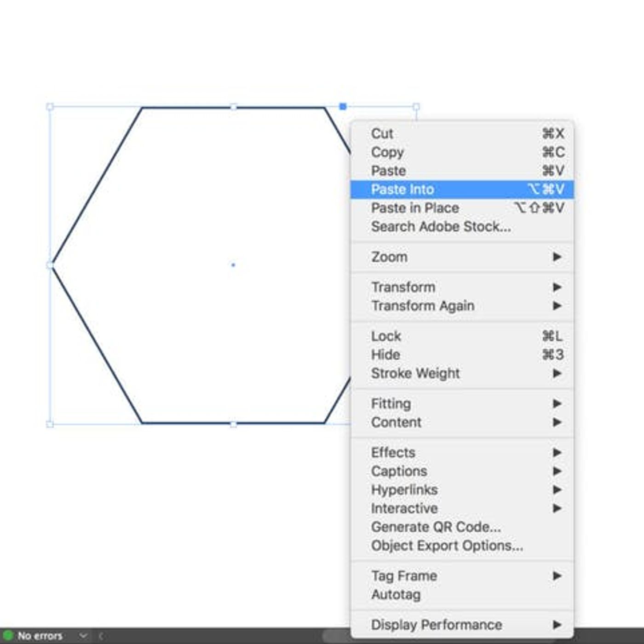Viewport: 644px width, 644px height.
Task: Click the hexagon's center point marker
Action: point(233,265)
